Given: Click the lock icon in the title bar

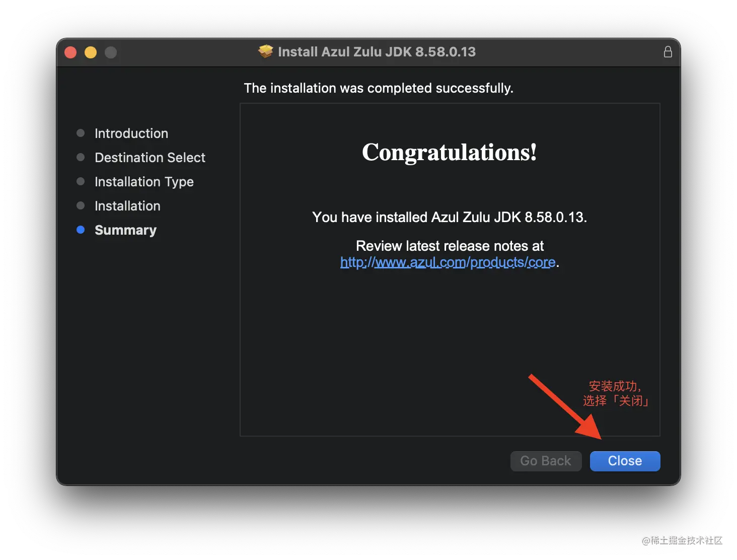Looking at the screenshot, I should pyautogui.click(x=668, y=51).
